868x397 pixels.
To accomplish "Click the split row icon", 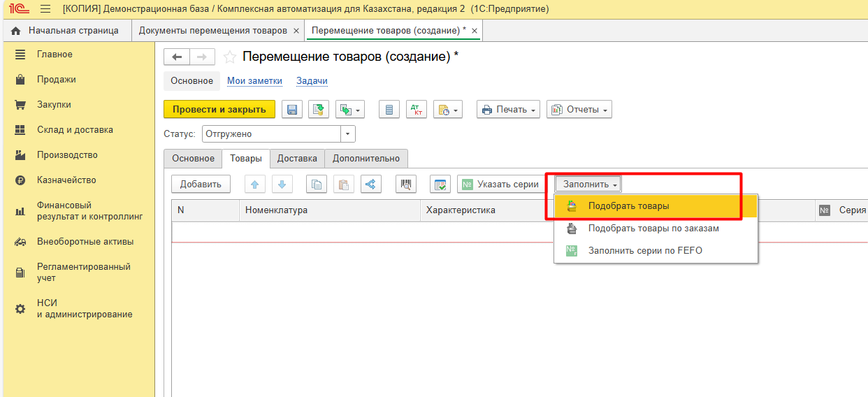I will [x=370, y=185].
